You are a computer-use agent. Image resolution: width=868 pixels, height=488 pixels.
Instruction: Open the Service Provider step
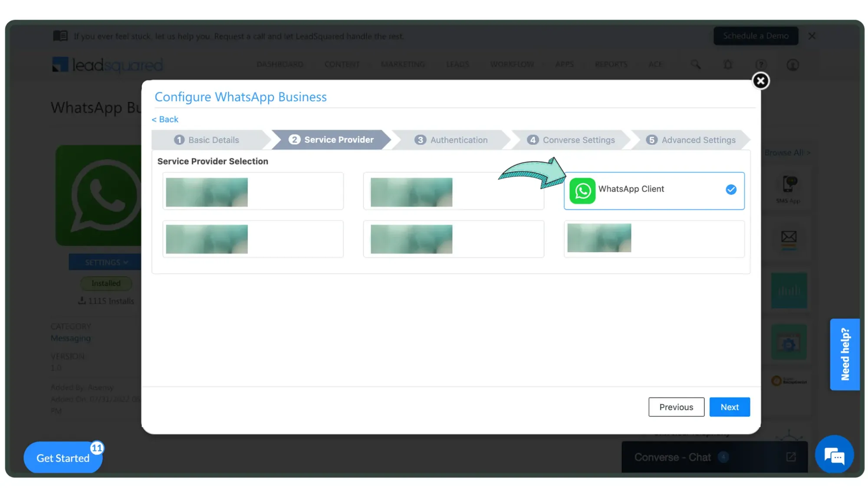coord(332,140)
